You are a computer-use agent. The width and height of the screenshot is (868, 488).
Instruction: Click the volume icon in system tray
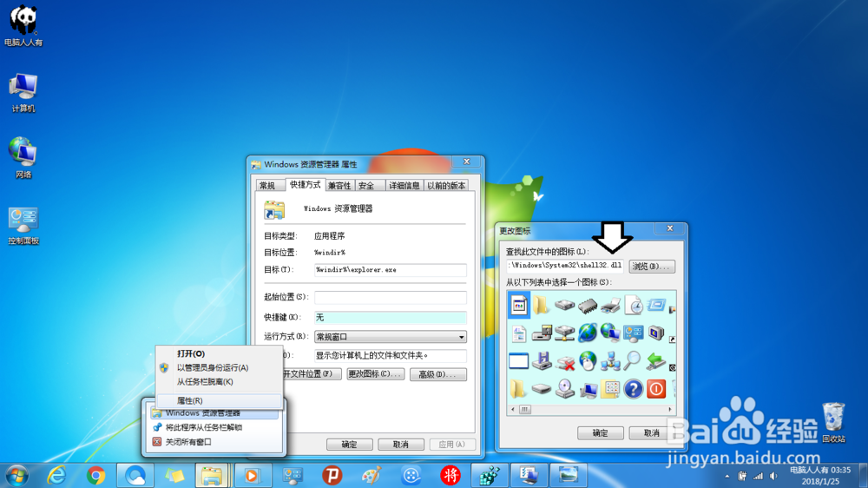tap(774, 477)
